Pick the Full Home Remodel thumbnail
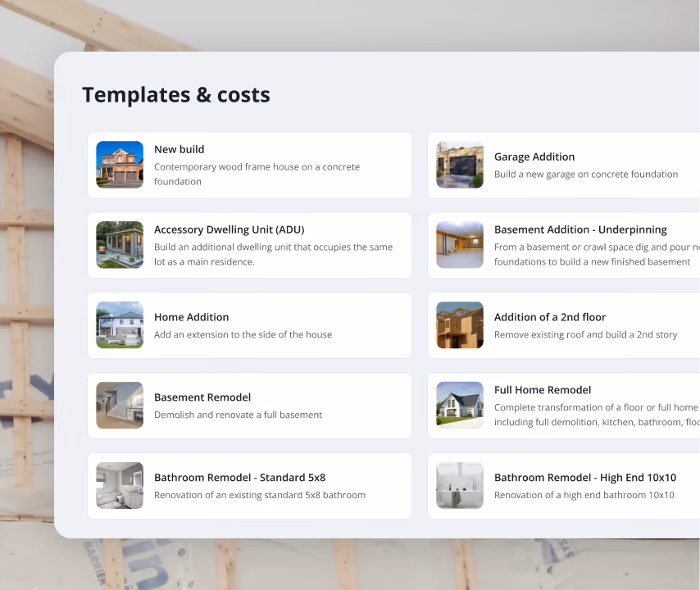 click(x=460, y=406)
